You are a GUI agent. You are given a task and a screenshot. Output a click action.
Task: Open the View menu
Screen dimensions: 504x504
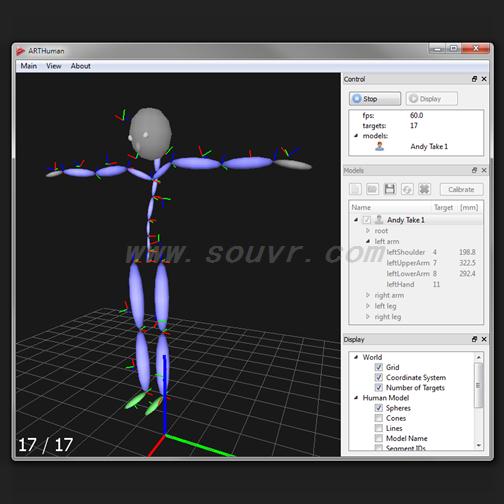click(x=54, y=66)
